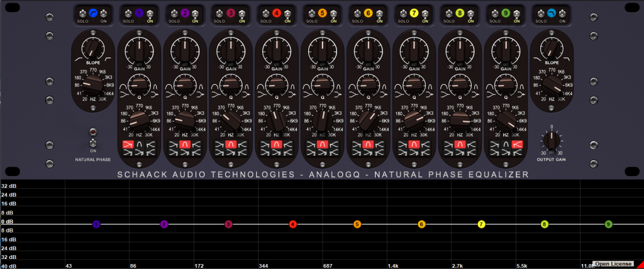This screenshot has width=644, height=269.
Task: Click the band 9 Gain knob
Action: tap(506, 50)
